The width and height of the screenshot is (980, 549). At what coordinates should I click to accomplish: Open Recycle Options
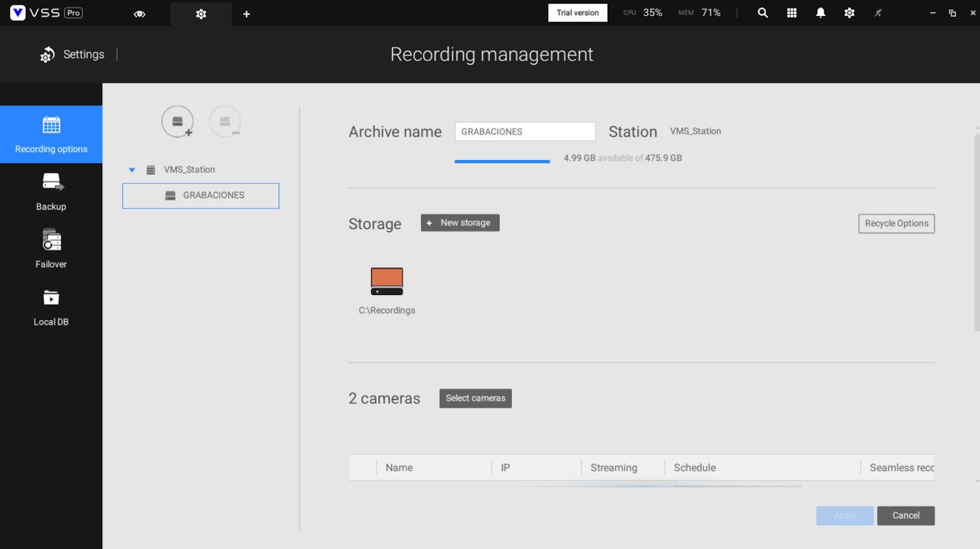point(896,223)
